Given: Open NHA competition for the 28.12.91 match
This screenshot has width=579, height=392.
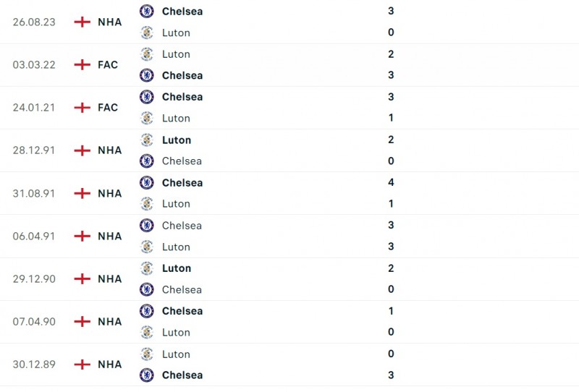Looking at the screenshot, I should 109,150.
